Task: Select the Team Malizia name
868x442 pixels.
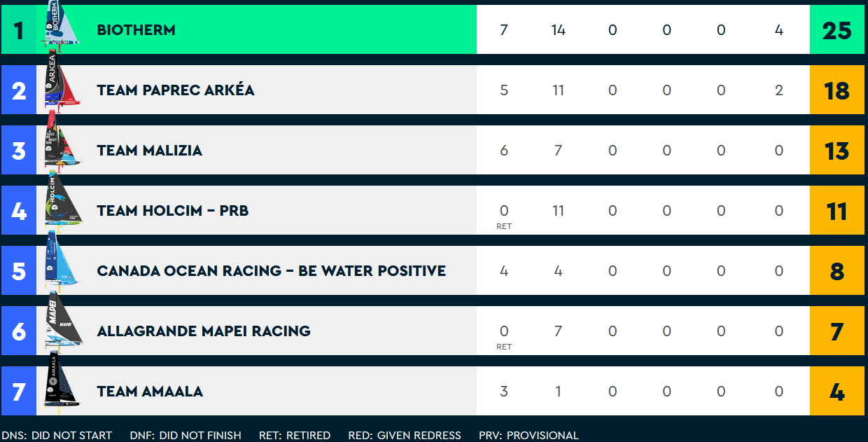Action: click(150, 151)
